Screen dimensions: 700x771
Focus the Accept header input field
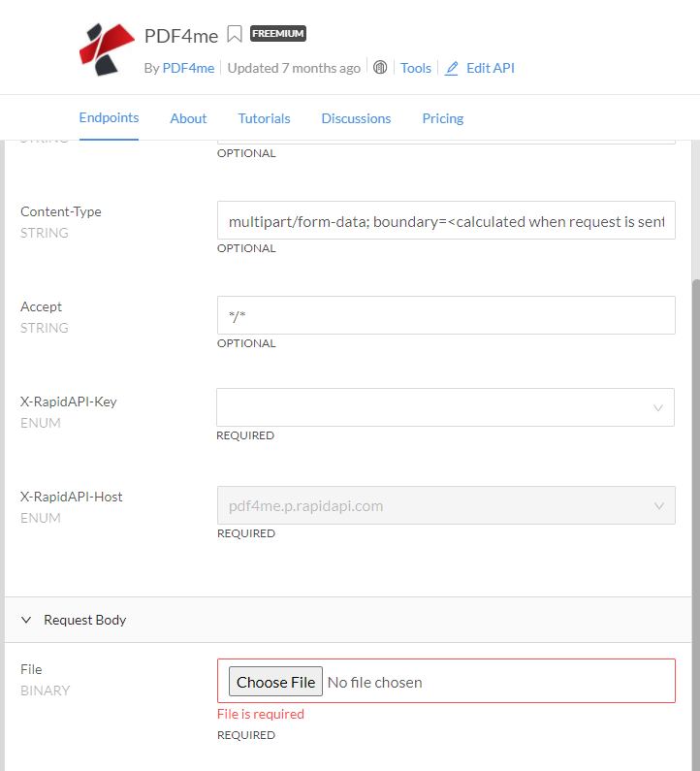click(446, 315)
